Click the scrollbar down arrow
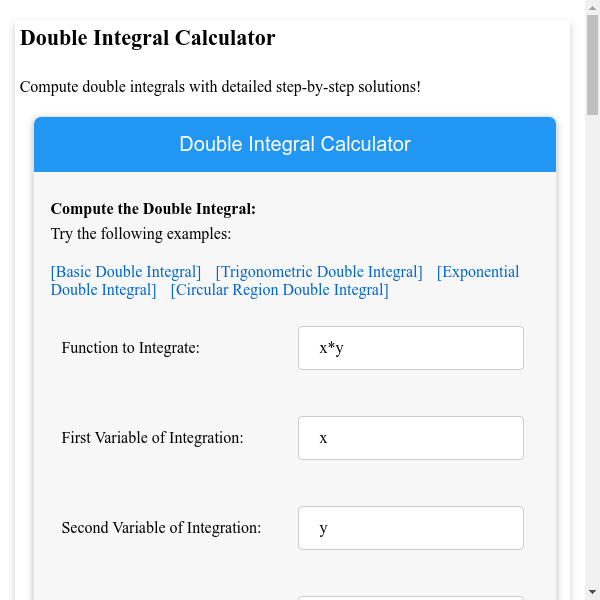This screenshot has height=600, width=600. pyautogui.click(x=592, y=592)
